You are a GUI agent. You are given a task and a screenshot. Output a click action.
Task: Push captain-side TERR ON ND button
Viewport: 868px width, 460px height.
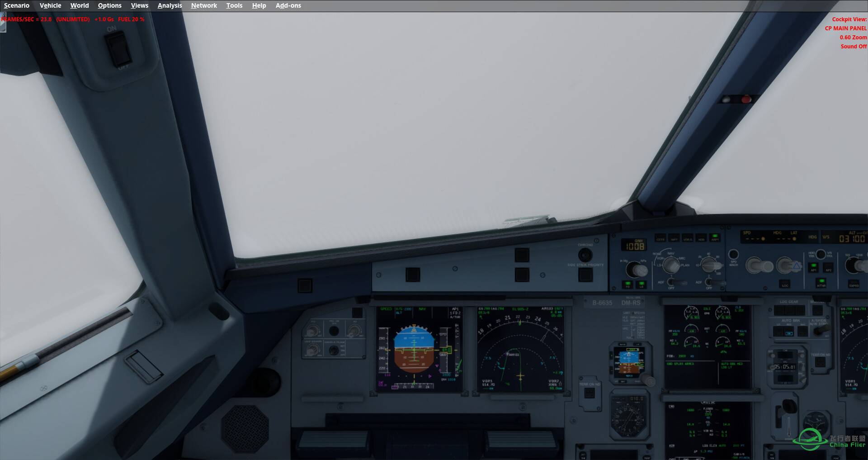coord(590,393)
